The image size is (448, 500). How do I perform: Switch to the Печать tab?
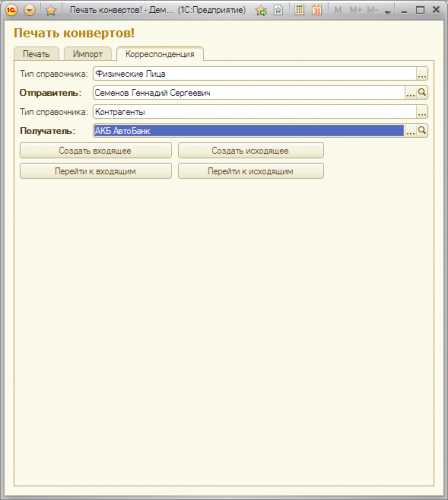click(36, 54)
